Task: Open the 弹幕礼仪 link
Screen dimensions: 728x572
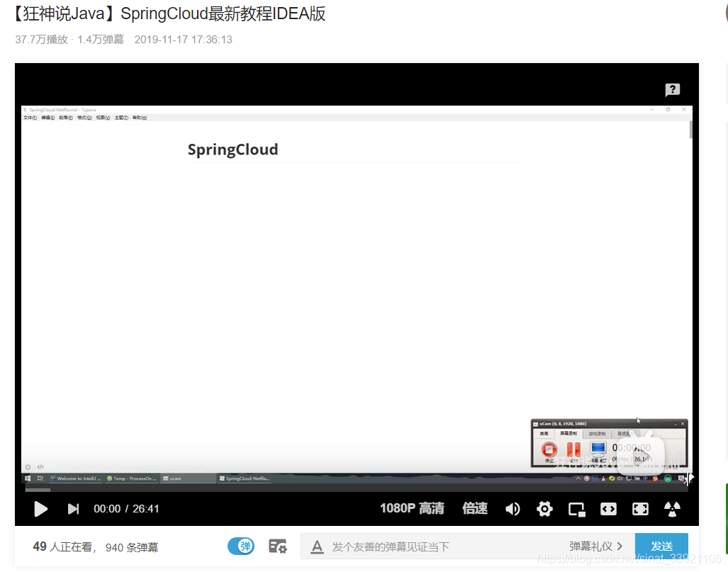Action: pyautogui.click(x=595, y=546)
